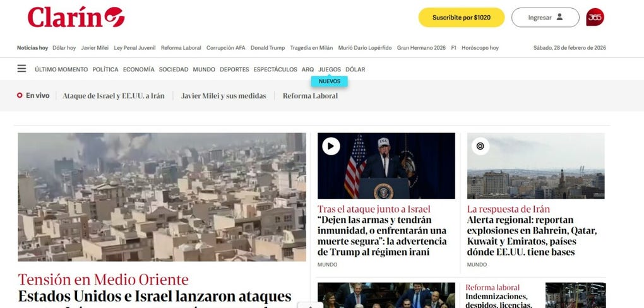Open the hamburger menu icon
The height and width of the screenshot is (308, 644).
tap(21, 69)
